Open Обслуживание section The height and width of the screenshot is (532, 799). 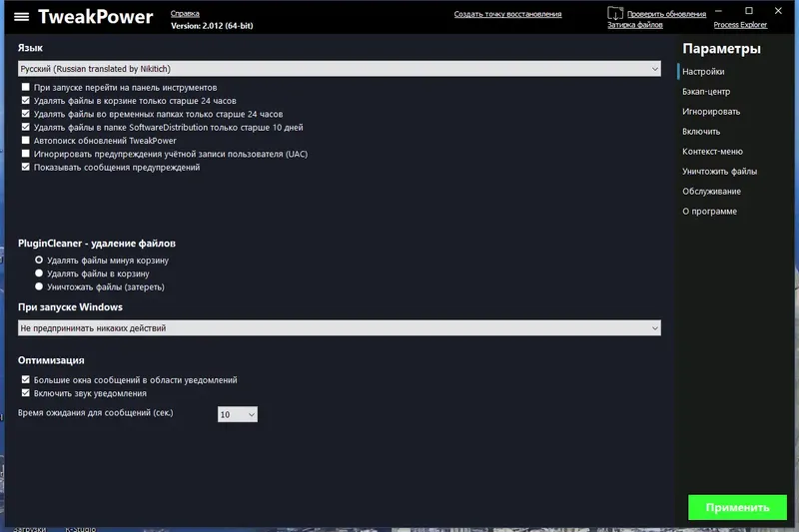pyautogui.click(x=711, y=192)
